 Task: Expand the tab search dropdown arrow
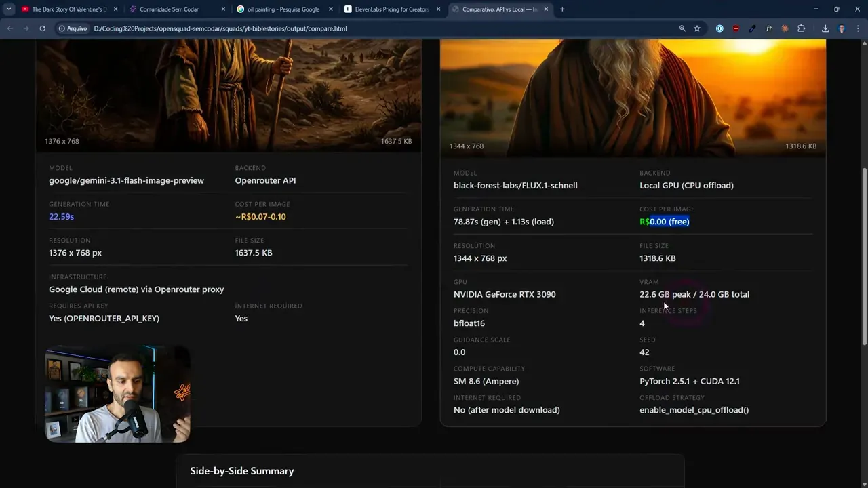point(9,9)
